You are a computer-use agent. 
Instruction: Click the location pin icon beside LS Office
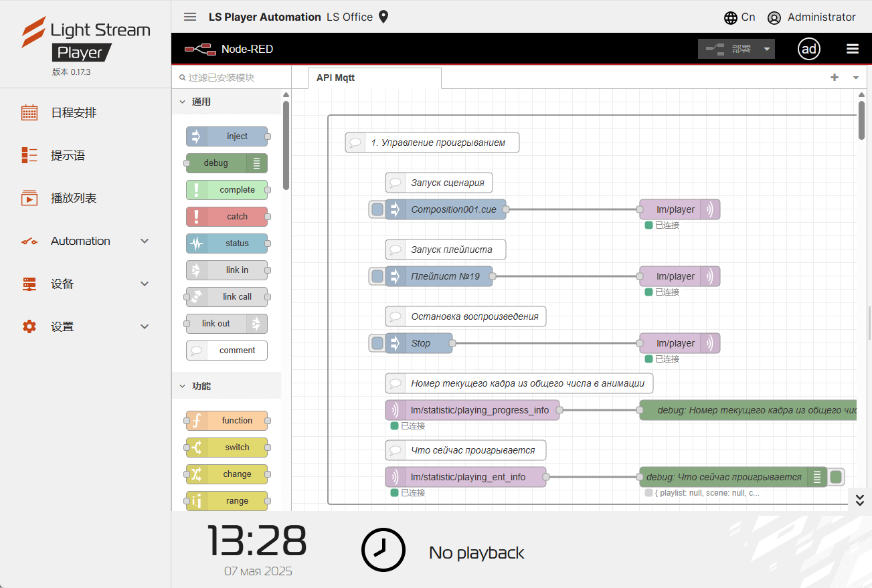383,17
